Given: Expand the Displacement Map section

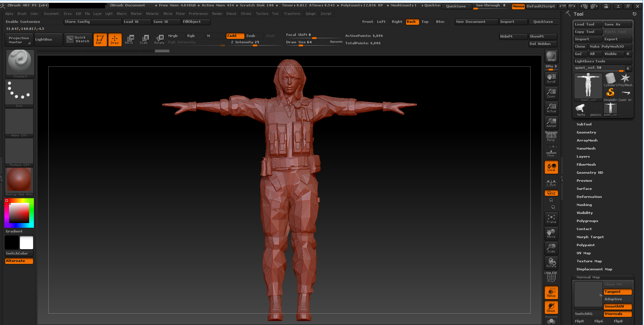Looking at the screenshot, I should (x=594, y=269).
